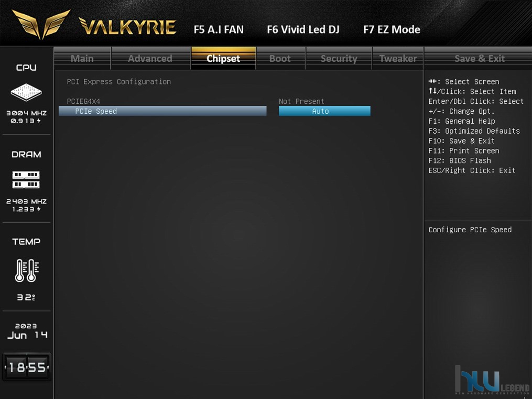This screenshot has width=532, height=399.
Task: Switch to the Advanced tab
Action: pyautogui.click(x=150, y=58)
